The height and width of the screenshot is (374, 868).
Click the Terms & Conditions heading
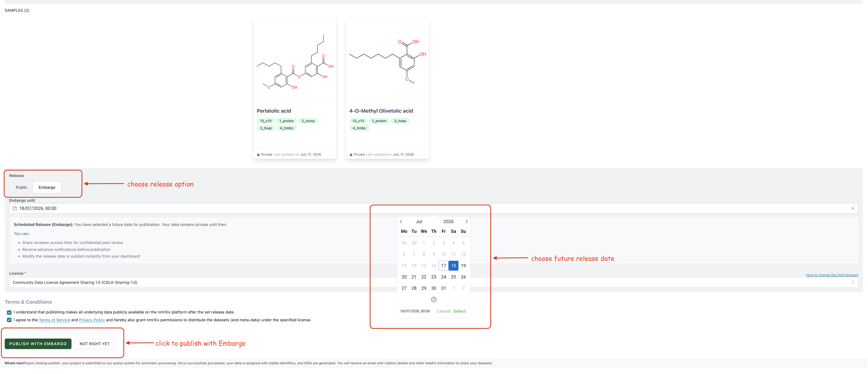click(x=28, y=302)
